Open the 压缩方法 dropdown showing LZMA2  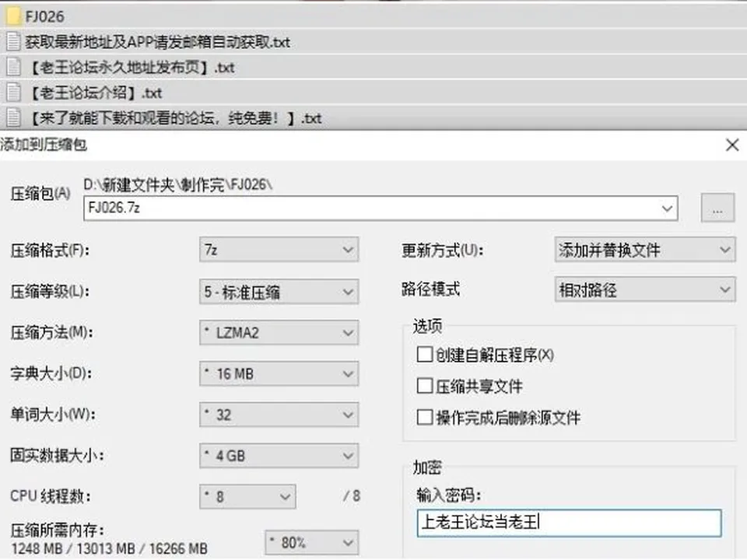(279, 332)
